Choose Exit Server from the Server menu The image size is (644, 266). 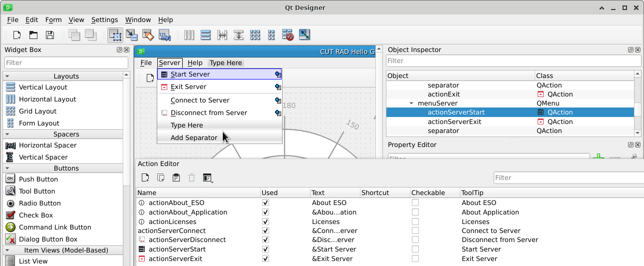pos(188,87)
